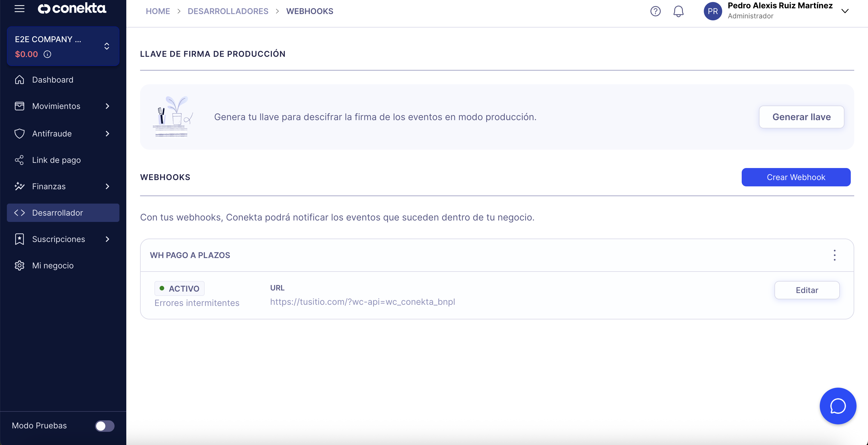Expand the Movimientos submenu chevron

(x=107, y=106)
